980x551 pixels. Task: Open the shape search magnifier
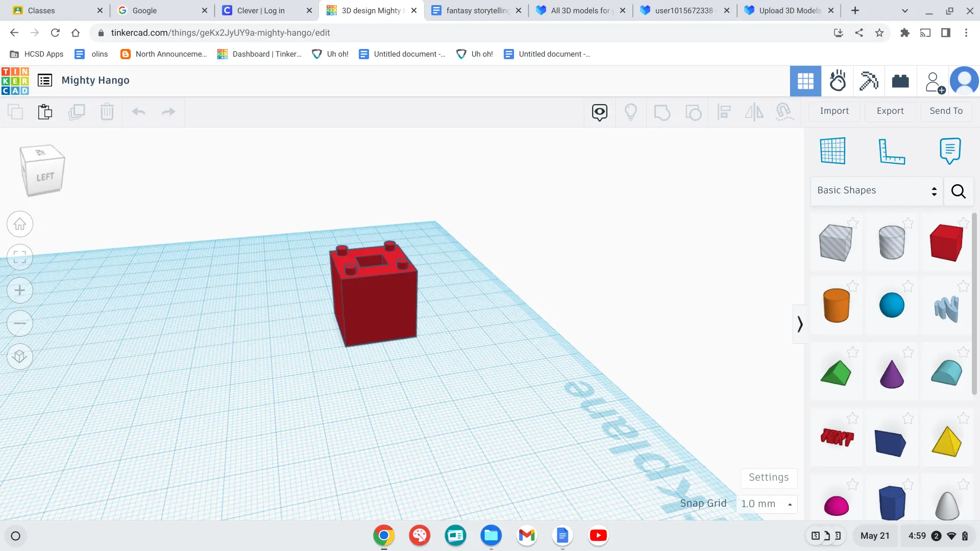958,191
